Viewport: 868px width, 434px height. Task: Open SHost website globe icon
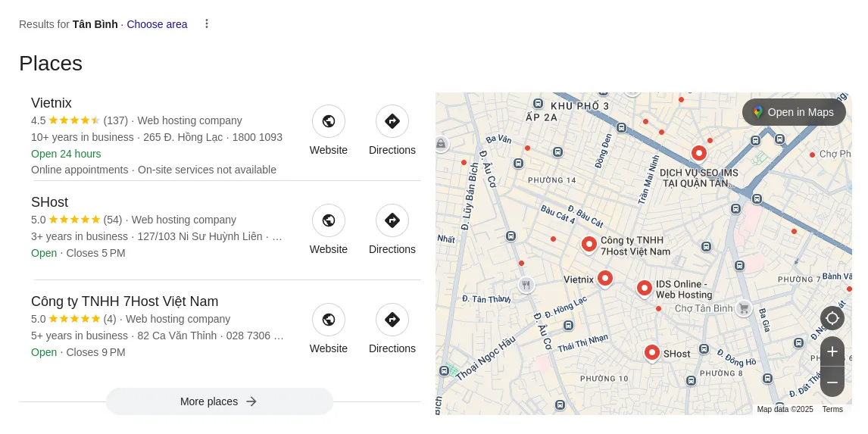coord(328,220)
